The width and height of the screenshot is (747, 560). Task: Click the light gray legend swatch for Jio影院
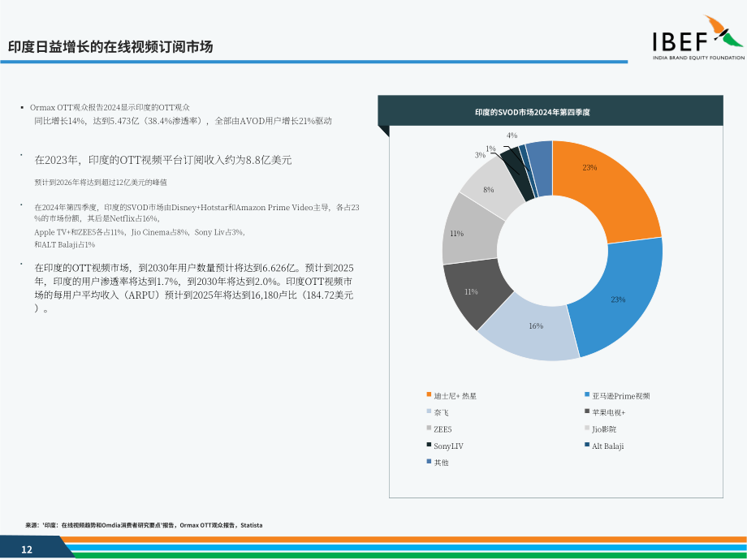click(587, 428)
